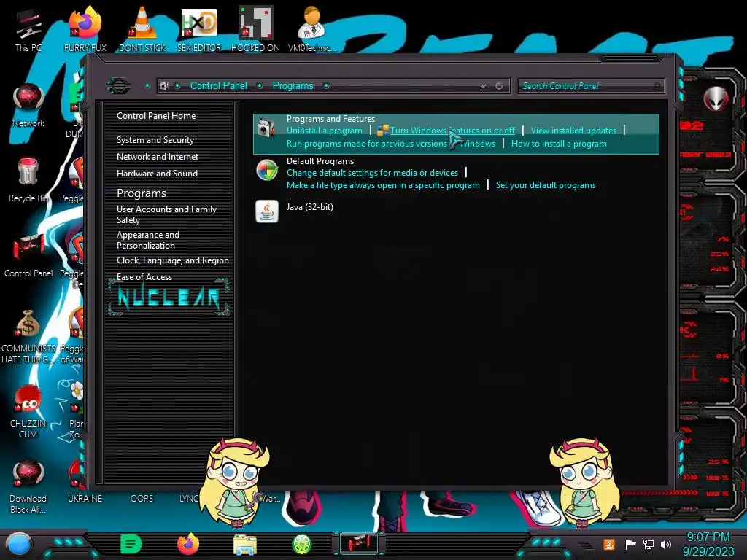
Task: Click the Default Programs category icon
Action: pos(267,171)
